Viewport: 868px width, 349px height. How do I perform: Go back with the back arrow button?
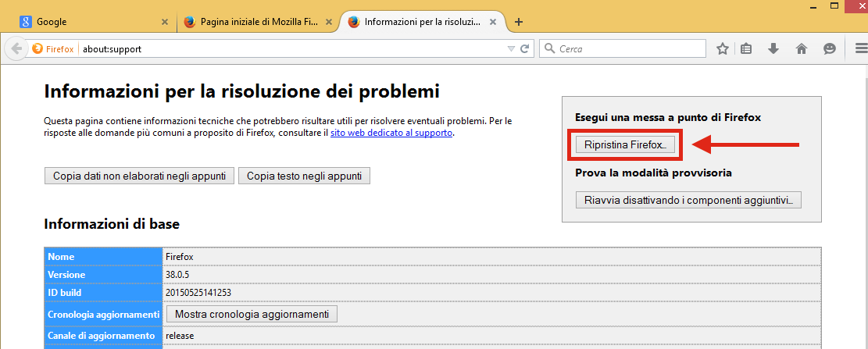click(16, 48)
